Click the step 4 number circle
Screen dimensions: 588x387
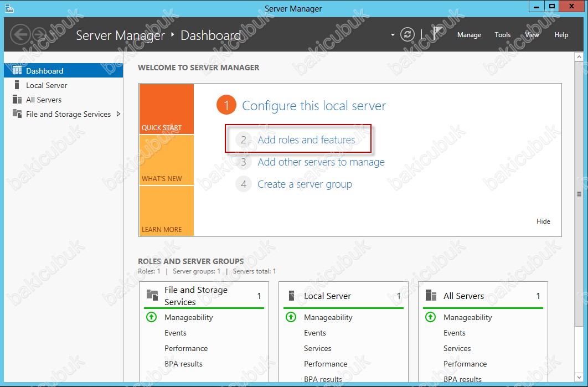[244, 184]
